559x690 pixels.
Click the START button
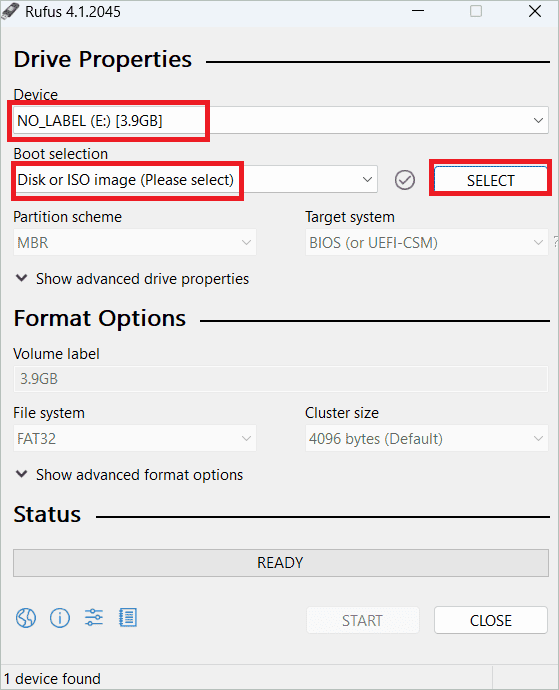tap(363, 620)
